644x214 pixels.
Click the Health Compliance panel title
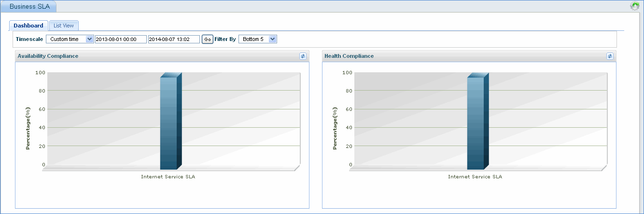click(349, 56)
